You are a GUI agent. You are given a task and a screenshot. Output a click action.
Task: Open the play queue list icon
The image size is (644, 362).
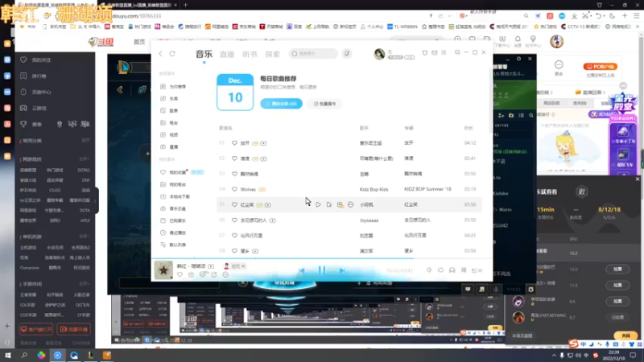point(477,270)
